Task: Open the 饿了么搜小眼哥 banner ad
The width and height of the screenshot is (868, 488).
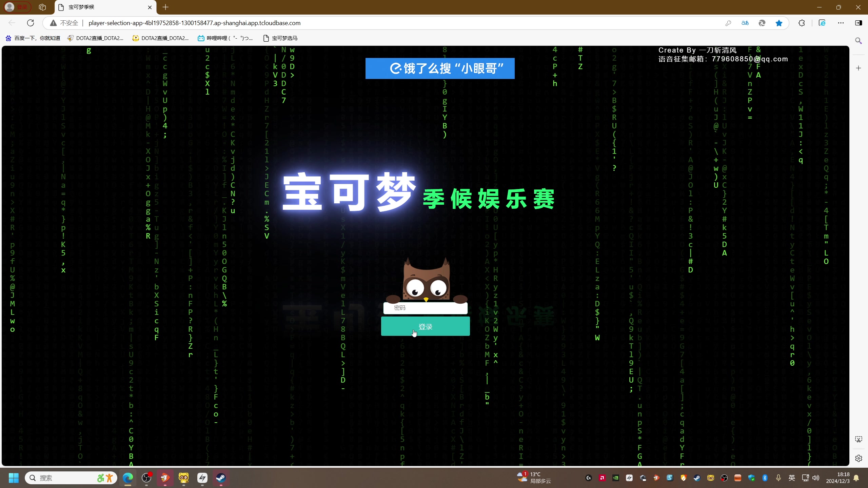Action: (x=440, y=68)
